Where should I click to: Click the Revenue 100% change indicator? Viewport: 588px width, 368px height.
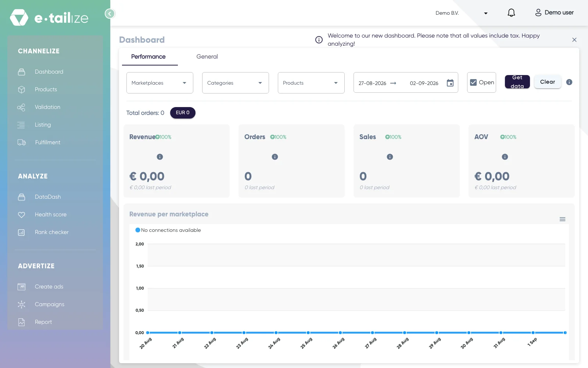tap(163, 137)
